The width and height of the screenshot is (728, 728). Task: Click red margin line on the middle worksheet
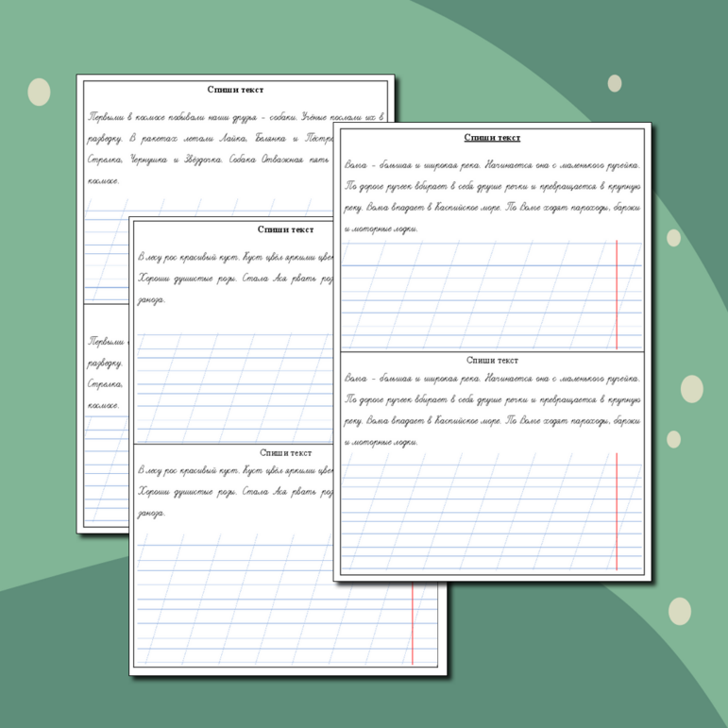click(x=413, y=623)
